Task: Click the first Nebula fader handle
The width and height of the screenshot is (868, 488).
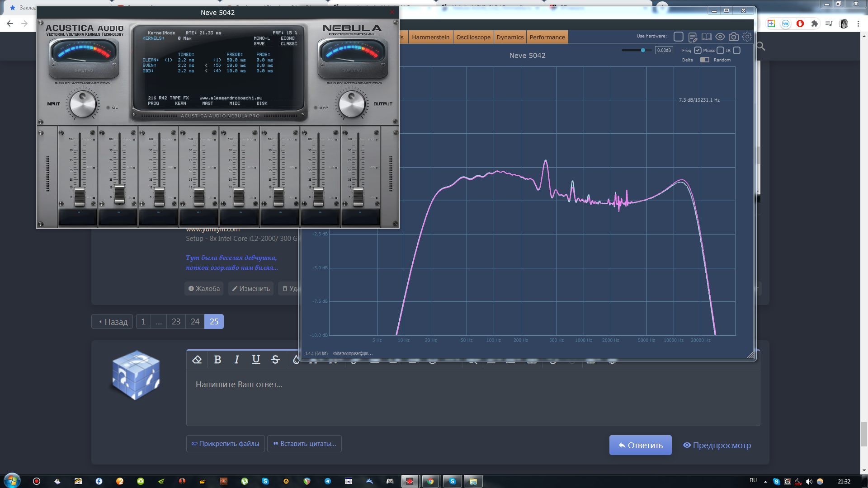Action: coord(80,197)
